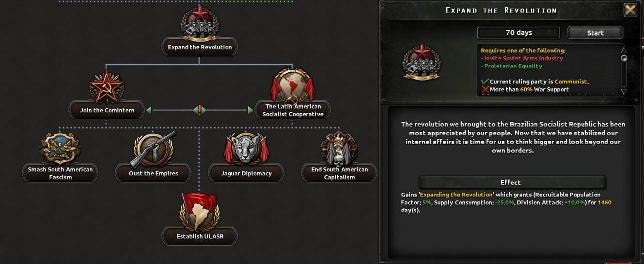Pick the End South American Capitalism skull icon

(339, 148)
